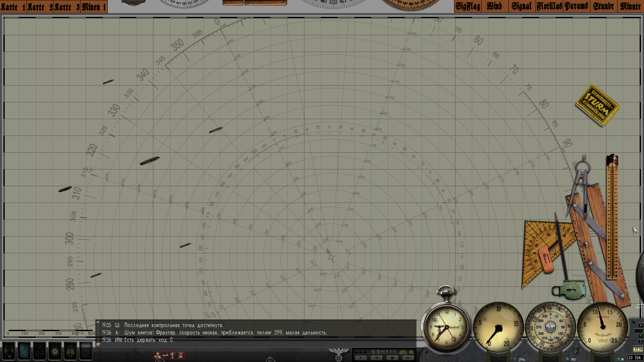Select the vertical measuring ruler
This screenshot has width=644, height=362.
point(612,216)
